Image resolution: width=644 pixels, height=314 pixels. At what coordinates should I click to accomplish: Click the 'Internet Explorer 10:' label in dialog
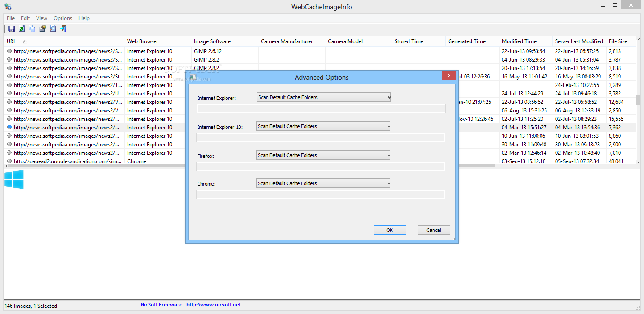pos(220,127)
